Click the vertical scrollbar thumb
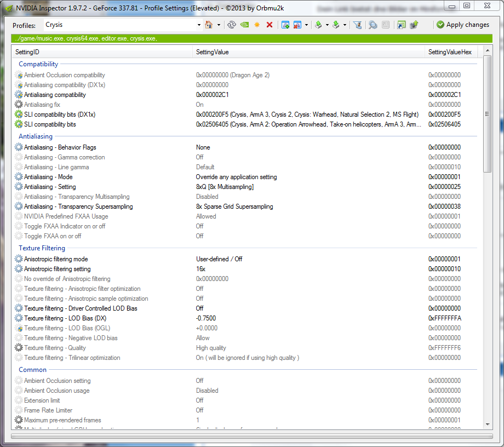This screenshot has height=447, width=504. pos(487,114)
